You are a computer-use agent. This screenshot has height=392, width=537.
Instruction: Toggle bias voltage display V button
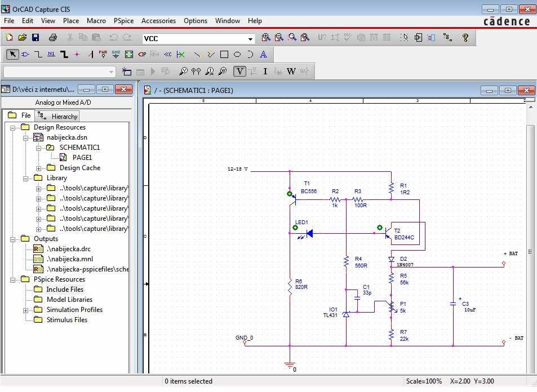coord(239,72)
